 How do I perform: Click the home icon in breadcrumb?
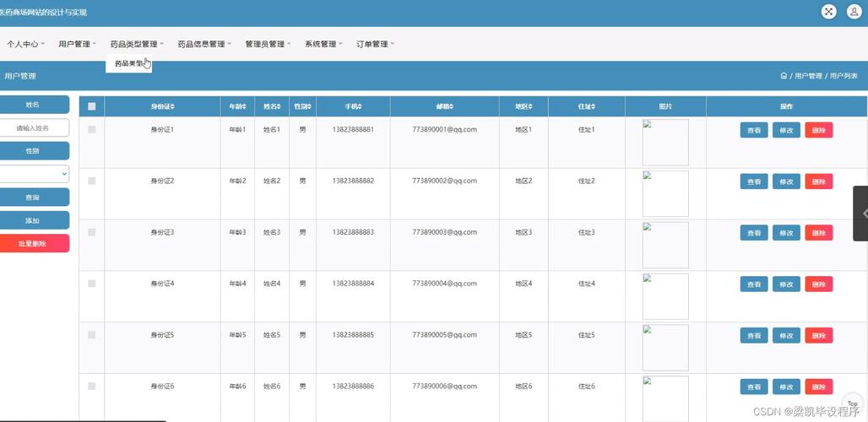[784, 76]
